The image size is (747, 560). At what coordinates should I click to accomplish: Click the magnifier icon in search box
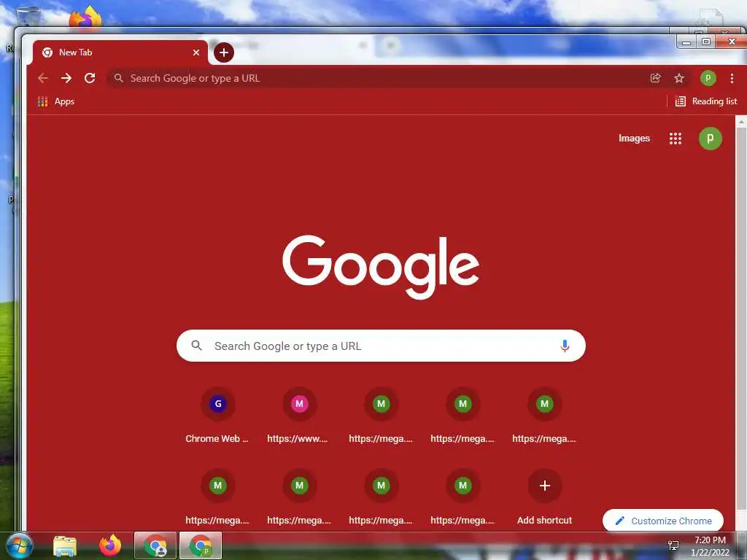pyautogui.click(x=196, y=346)
